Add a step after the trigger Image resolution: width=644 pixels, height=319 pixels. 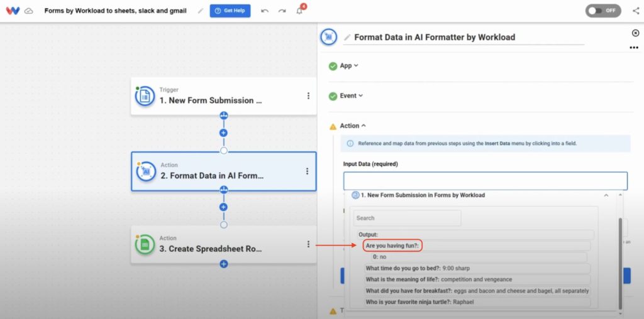pyautogui.click(x=223, y=133)
